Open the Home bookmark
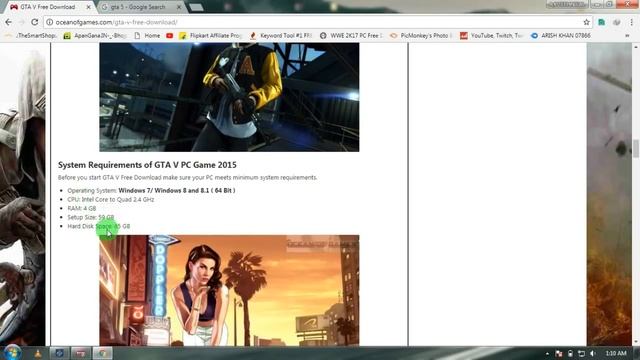 147,36
